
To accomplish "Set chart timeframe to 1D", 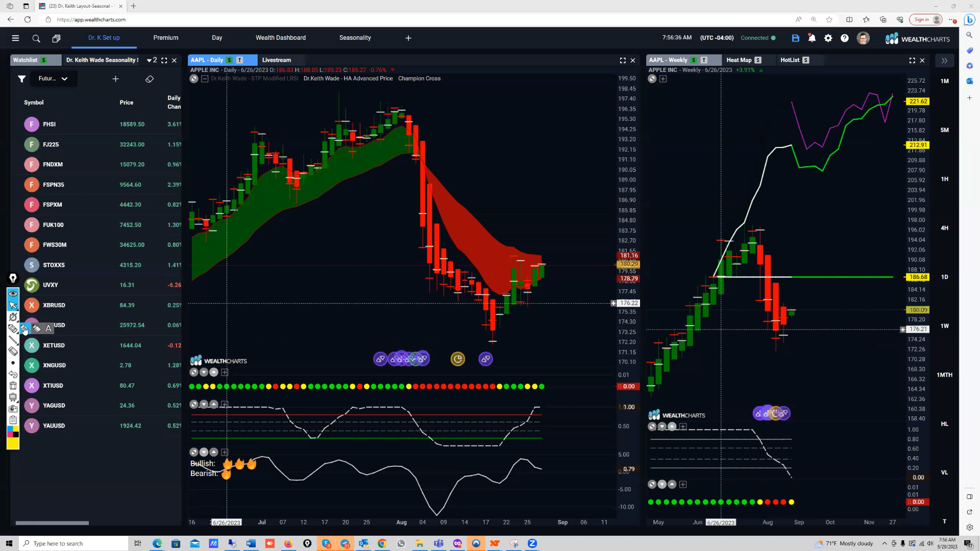I will pos(945,277).
